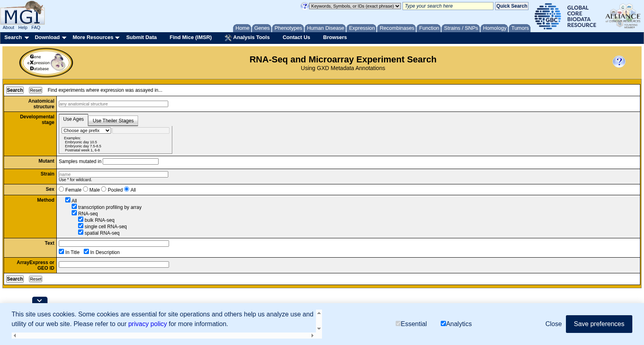Image resolution: width=644 pixels, height=345 pixels.
Task: Disable the Analytics cookies checkbox
Action: coord(443,324)
